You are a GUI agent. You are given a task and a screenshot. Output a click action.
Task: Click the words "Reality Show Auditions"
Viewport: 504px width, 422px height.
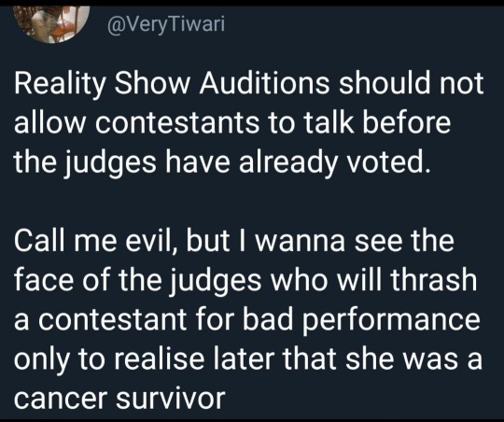click(172, 84)
